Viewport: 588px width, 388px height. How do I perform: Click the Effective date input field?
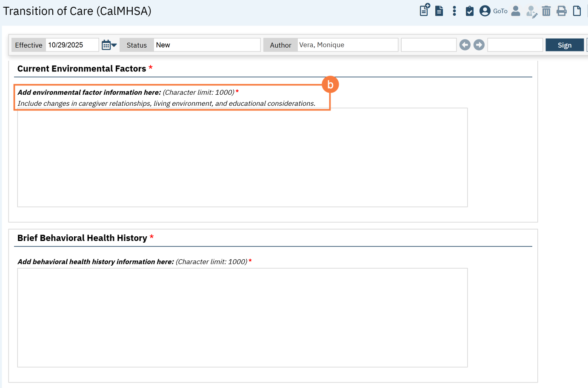coord(71,45)
